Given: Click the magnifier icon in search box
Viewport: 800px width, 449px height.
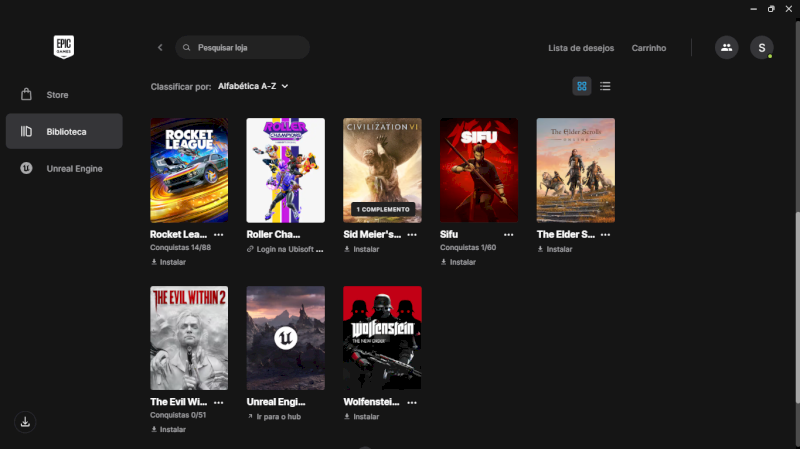Looking at the screenshot, I should pos(187,47).
